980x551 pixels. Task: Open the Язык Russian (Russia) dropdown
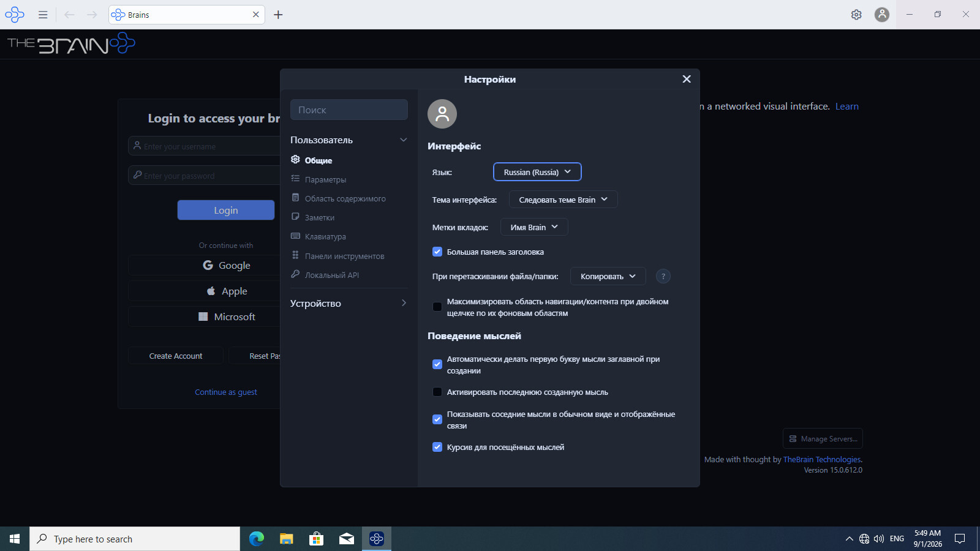[537, 172]
